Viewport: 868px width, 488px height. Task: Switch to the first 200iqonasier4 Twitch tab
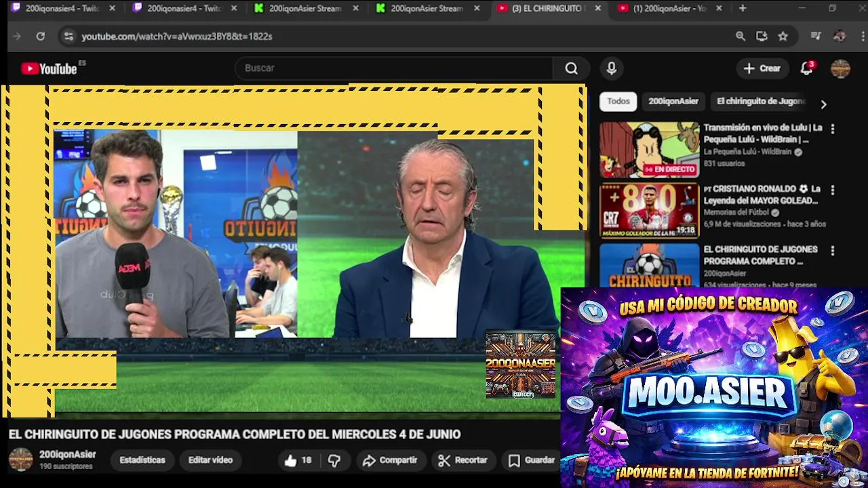coord(56,9)
